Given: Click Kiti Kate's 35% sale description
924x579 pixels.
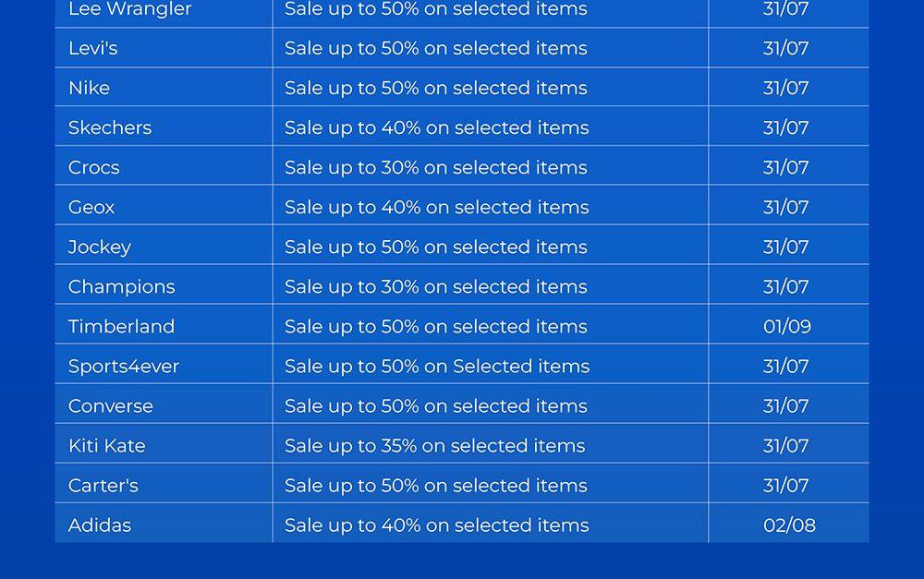Looking at the screenshot, I should coord(435,445).
